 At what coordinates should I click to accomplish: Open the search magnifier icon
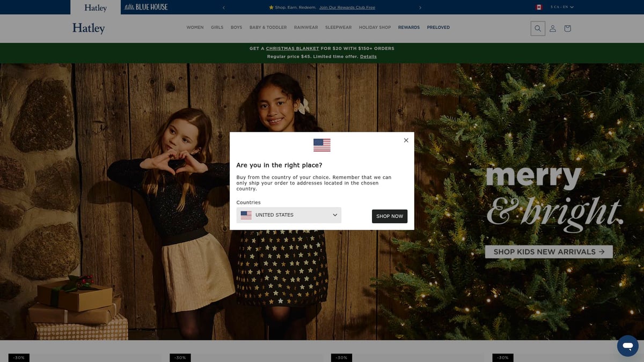(x=537, y=28)
